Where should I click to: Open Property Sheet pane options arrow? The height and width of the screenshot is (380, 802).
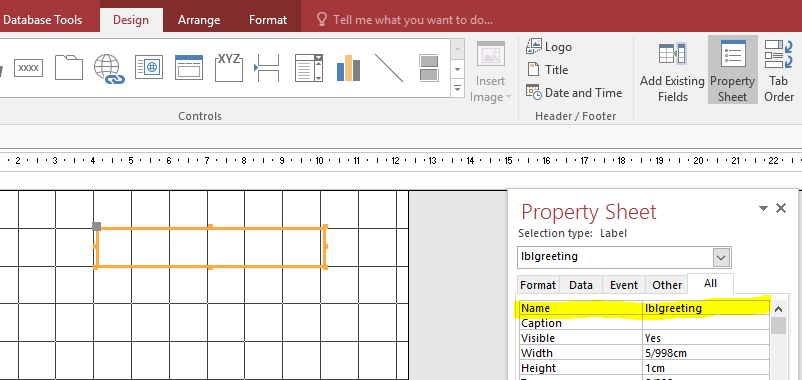pos(763,208)
